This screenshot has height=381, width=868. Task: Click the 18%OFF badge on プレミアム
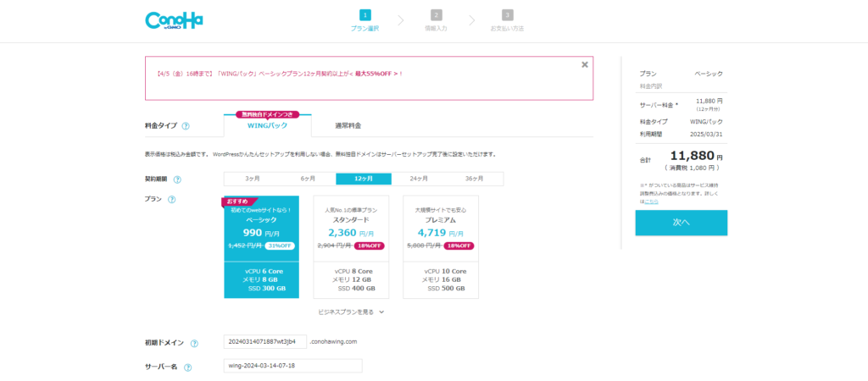459,246
